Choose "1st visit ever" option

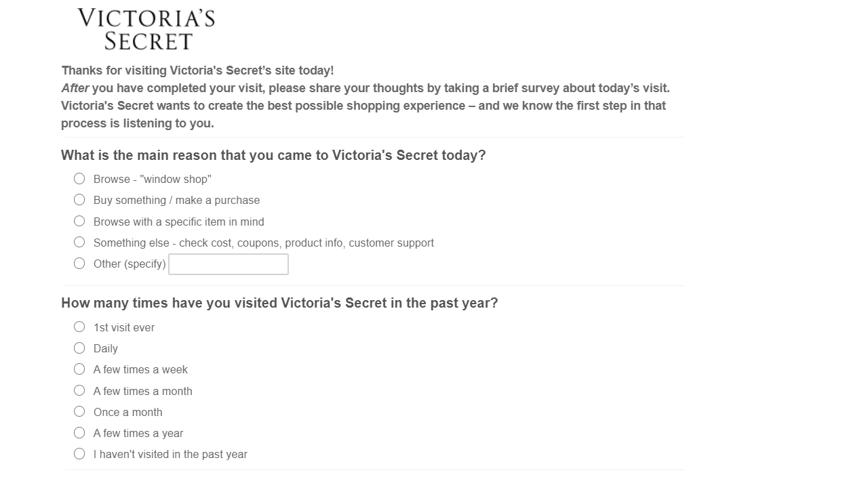click(79, 327)
